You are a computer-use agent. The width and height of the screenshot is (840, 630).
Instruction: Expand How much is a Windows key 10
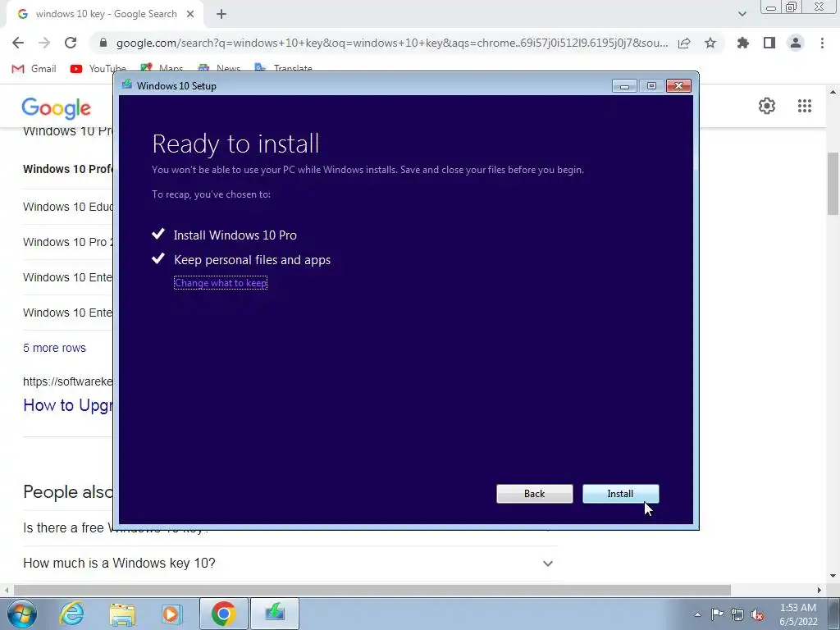(290, 563)
